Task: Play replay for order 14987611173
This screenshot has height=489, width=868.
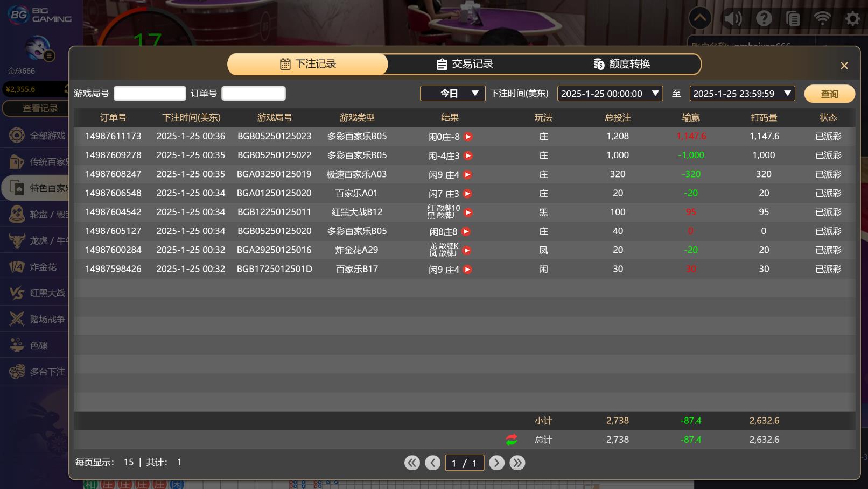Action: pos(468,137)
